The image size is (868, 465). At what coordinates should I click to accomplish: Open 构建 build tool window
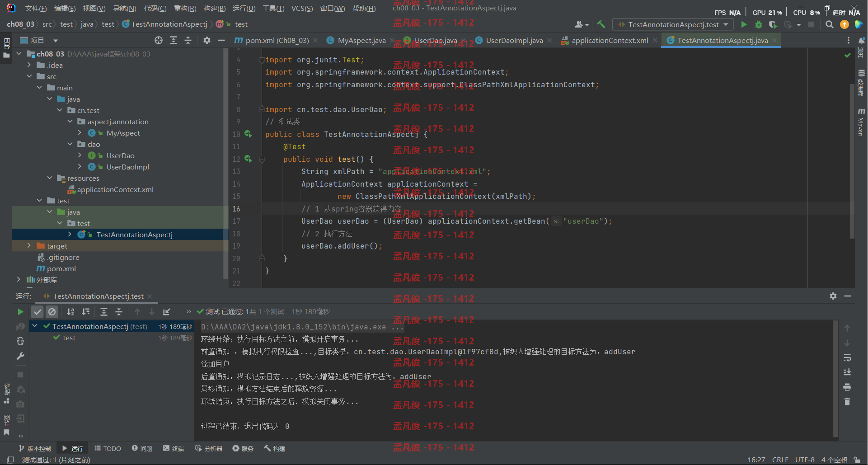[275, 449]
